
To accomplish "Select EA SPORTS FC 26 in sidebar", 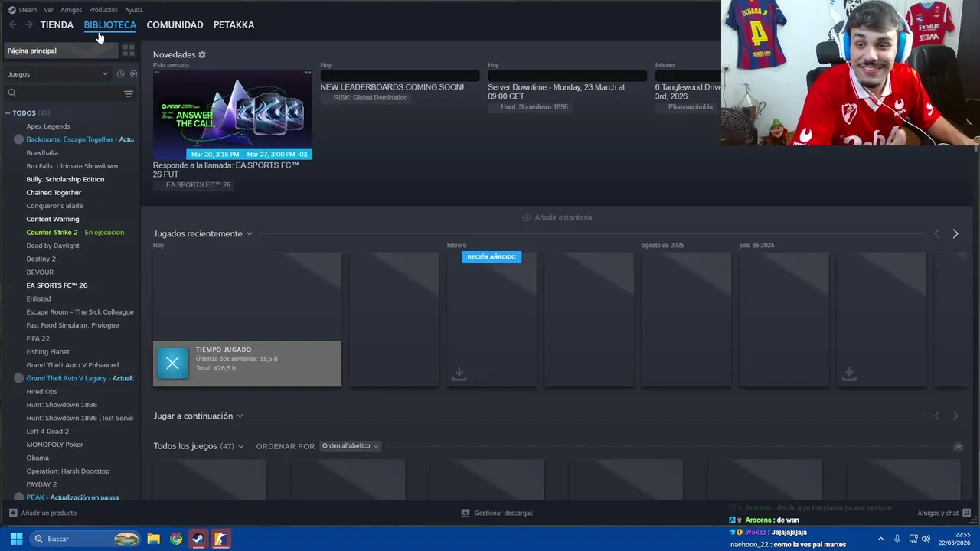I will click(57, 285).
